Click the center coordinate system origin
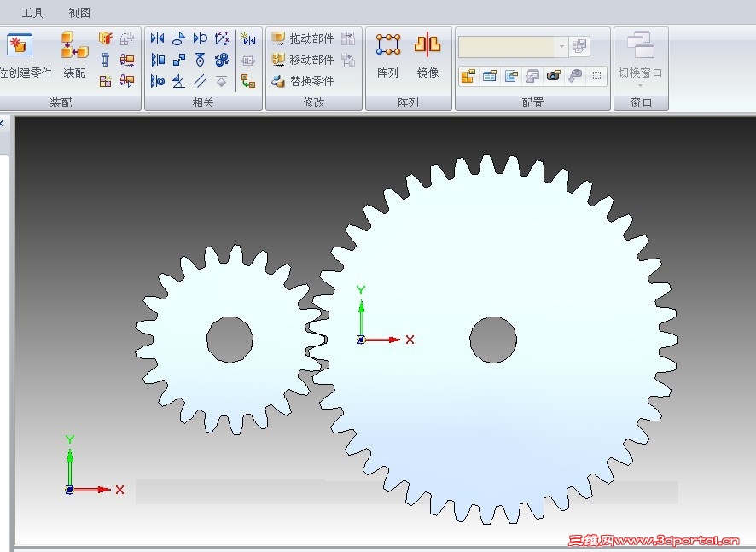The image size is (756, 552). (361, 340)
